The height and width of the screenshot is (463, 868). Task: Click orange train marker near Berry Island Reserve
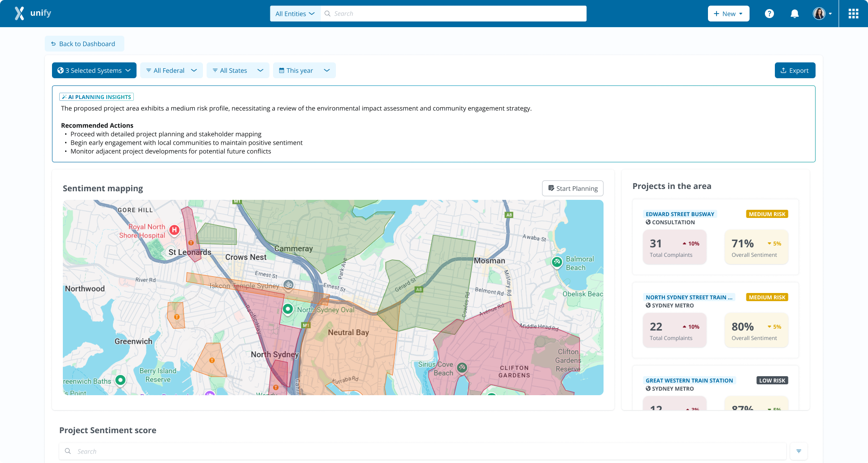(212, 360)
